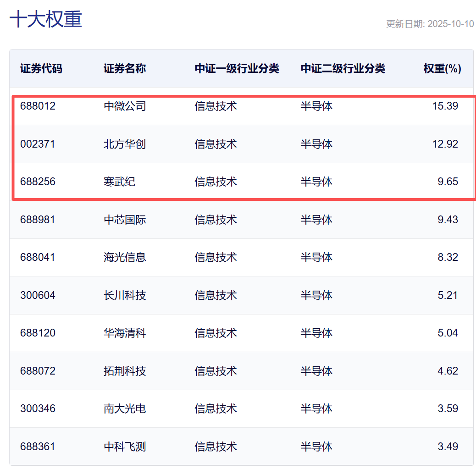Click the 权重(%) column header
The image size is (476, 469).
[442, 69]
